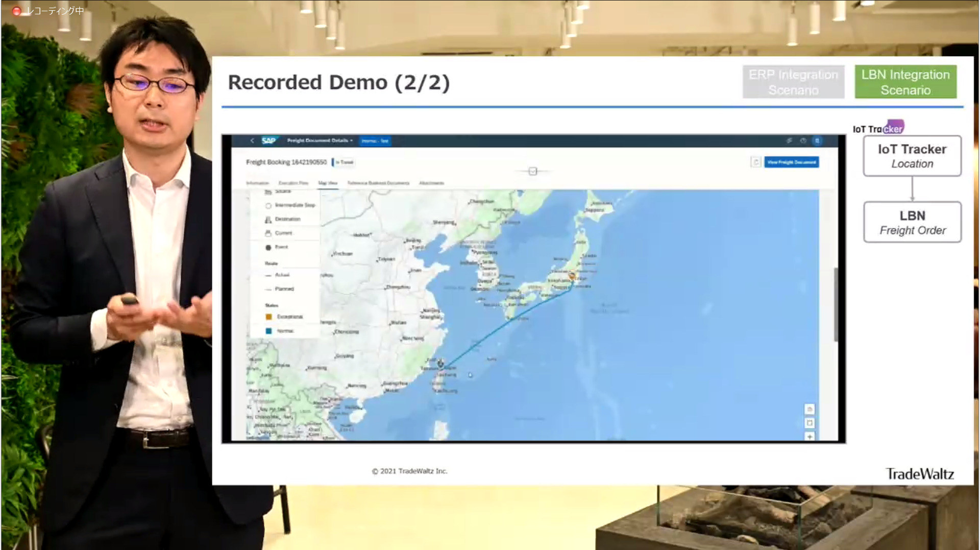
Task: Switch to the Execution Flow tab
Action: pyautogui.click(x=293, y=183)
